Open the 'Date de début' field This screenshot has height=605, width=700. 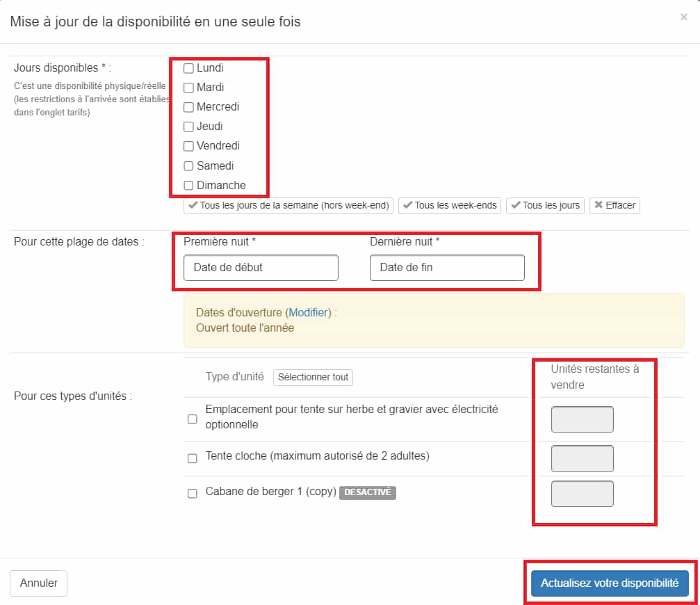(261, 268)
